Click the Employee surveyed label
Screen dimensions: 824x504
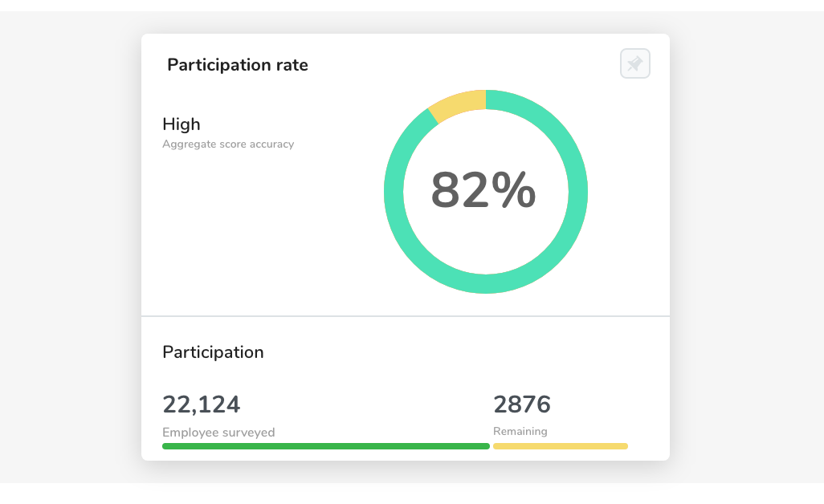(x=218, y=432)
